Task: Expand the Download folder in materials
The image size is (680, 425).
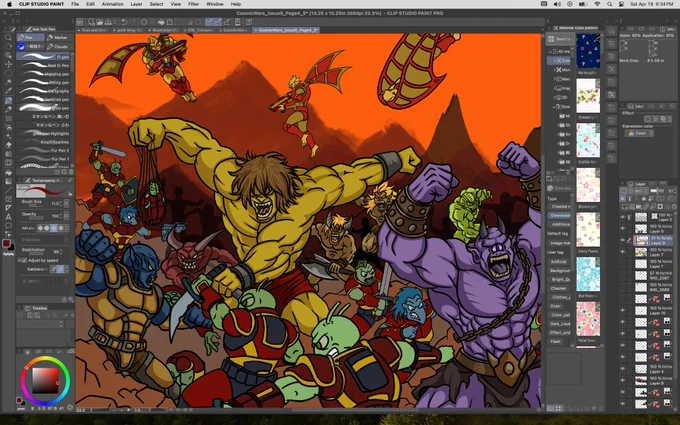Action: 555,107
